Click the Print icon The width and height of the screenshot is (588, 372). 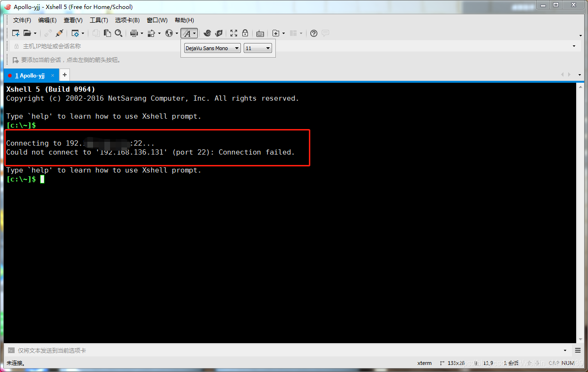click(134, 33)
